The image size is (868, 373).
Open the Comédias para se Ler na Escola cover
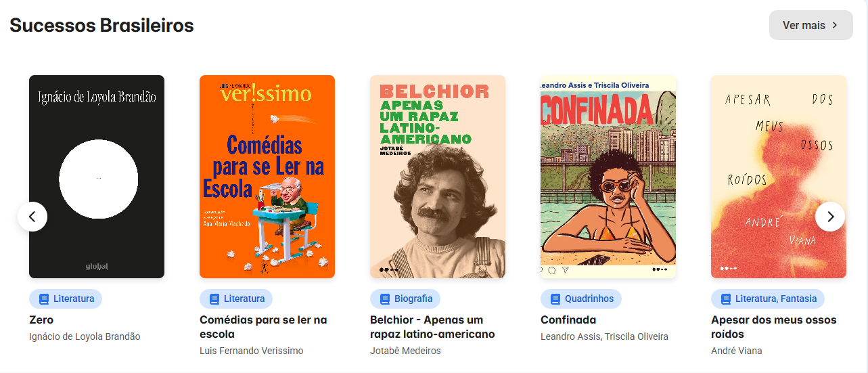coord(267,177)
